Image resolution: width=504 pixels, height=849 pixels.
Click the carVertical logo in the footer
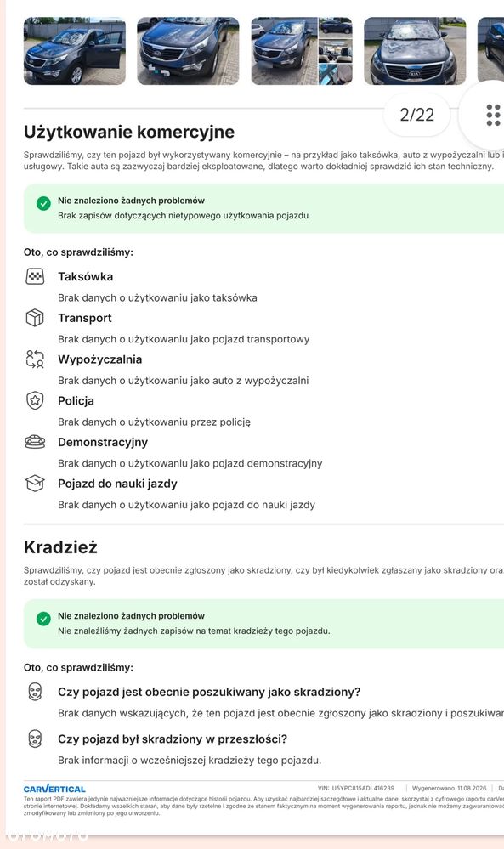54,789
